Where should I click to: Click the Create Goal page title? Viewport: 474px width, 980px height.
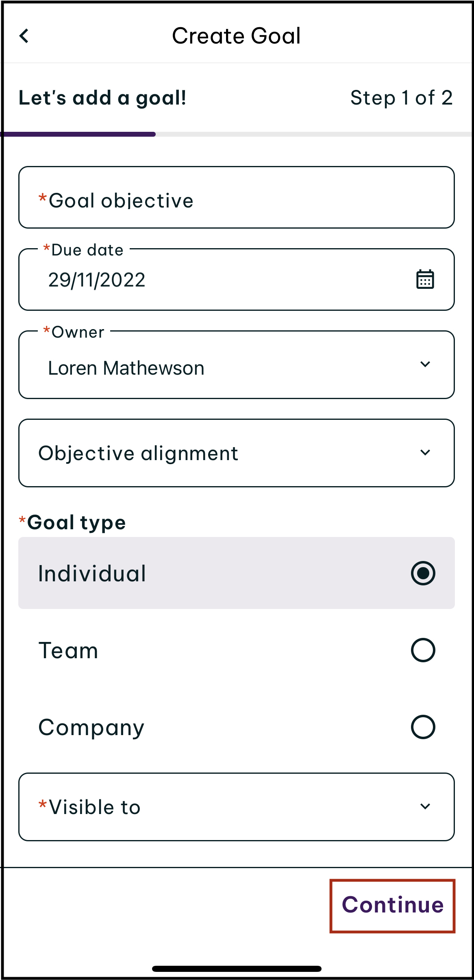click(236, 36)
